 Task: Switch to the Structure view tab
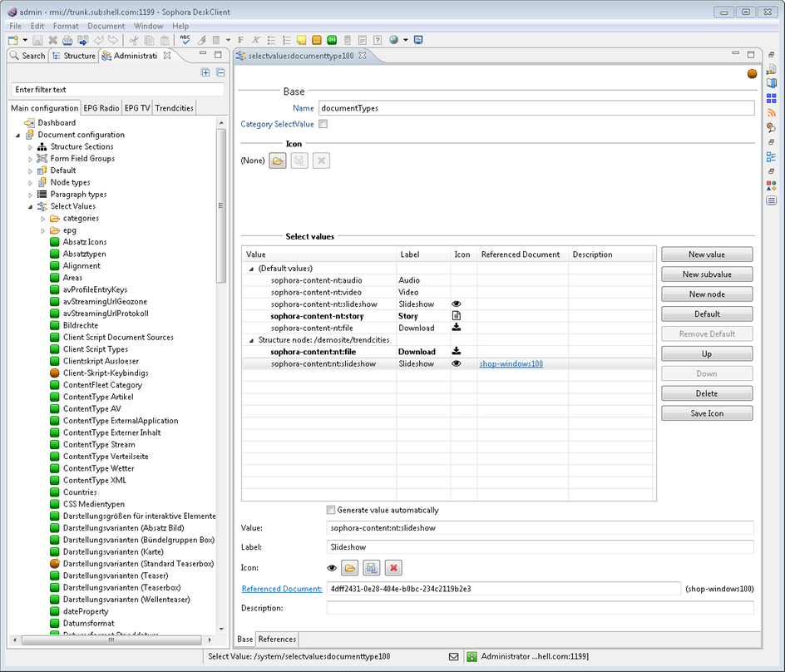(74, 56)
